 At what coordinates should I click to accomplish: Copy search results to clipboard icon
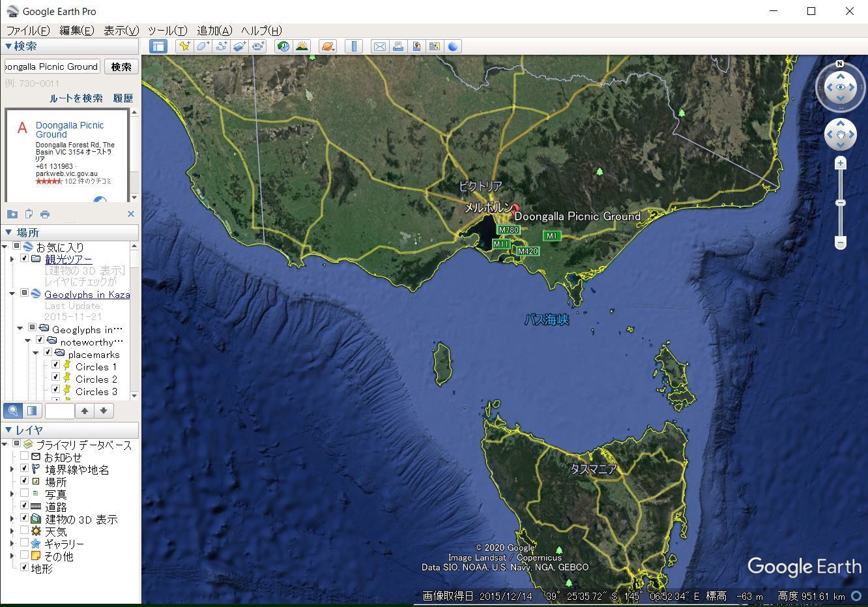point(29,214)
